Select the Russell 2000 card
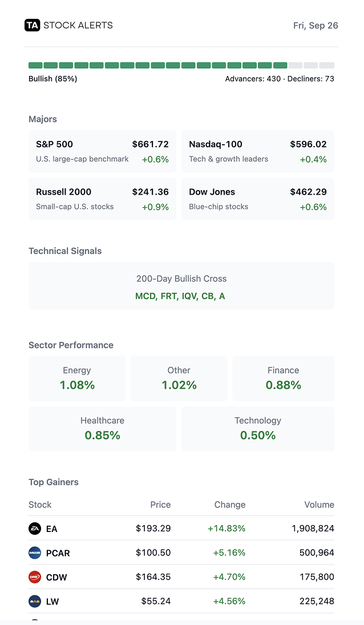 [x=102, y=199]
